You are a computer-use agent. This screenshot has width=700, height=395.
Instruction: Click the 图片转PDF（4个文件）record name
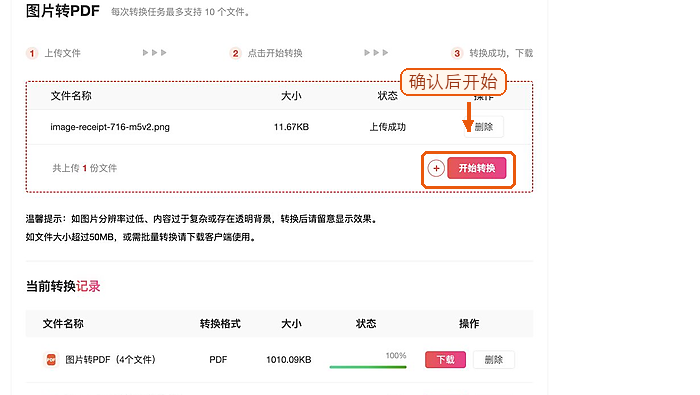point(110,360)
